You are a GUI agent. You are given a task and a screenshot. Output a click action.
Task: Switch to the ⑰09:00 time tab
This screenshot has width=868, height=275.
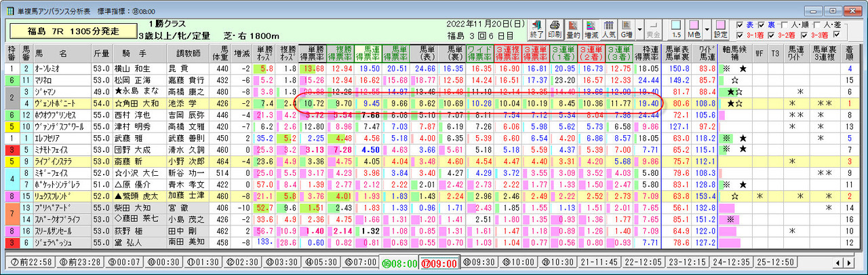439,263
